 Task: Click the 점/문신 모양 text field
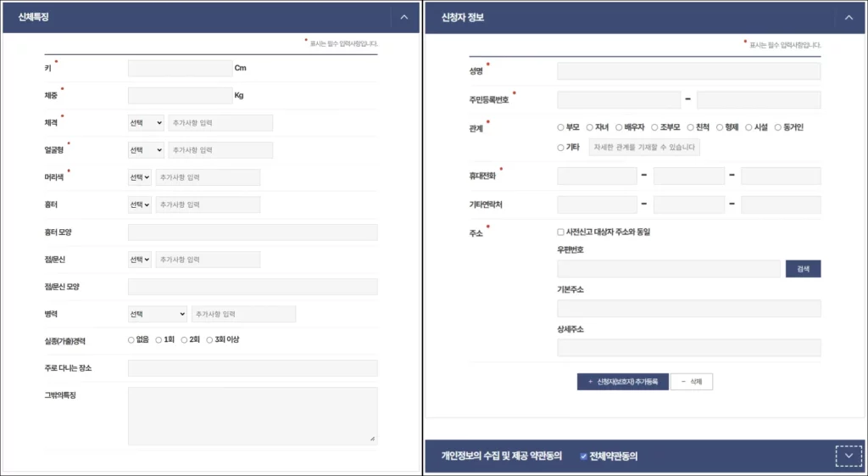(x=253, y=287)
